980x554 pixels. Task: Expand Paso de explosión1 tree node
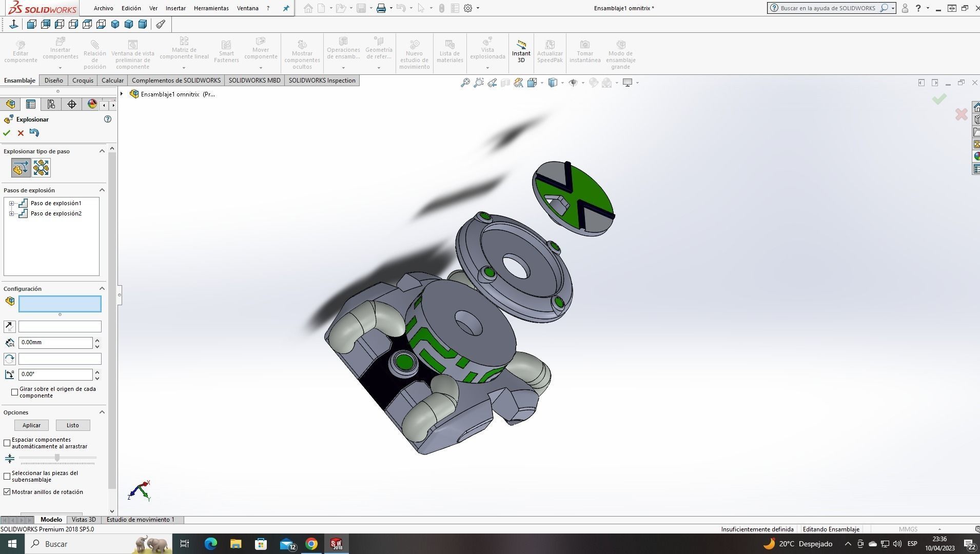11,203
